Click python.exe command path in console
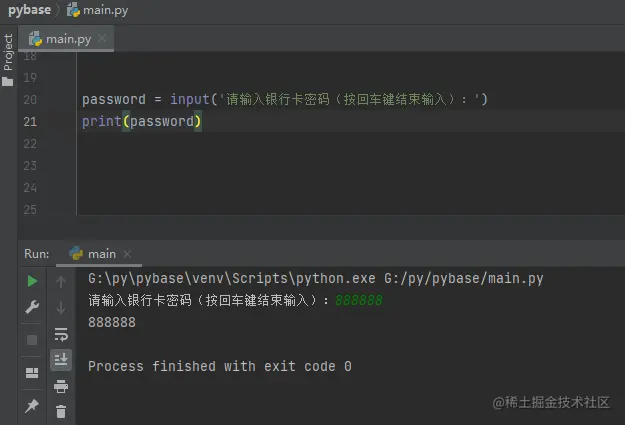 [x=232, y=278]
